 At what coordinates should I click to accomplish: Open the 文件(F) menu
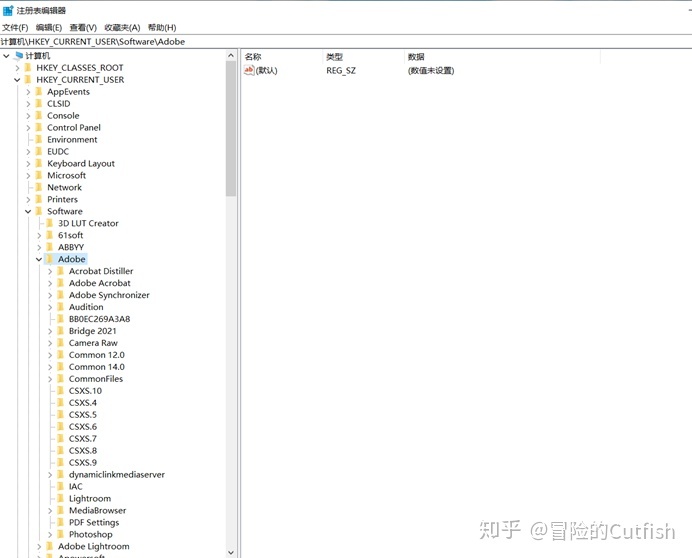pos(15,27)
